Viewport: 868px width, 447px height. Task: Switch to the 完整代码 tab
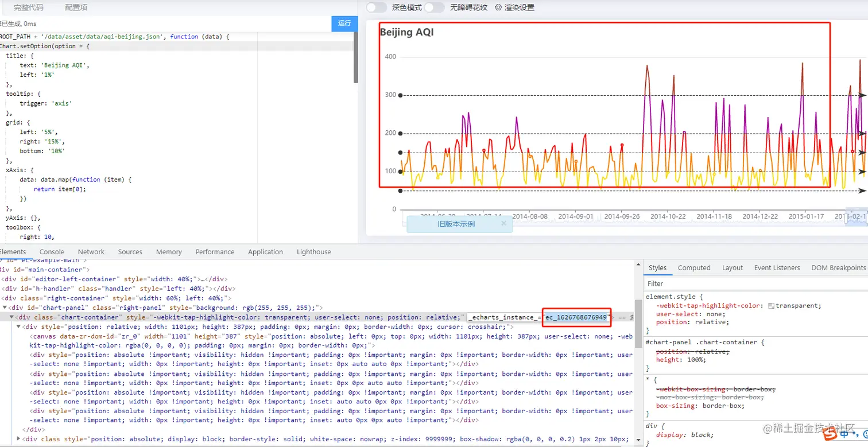coord(29,7)
